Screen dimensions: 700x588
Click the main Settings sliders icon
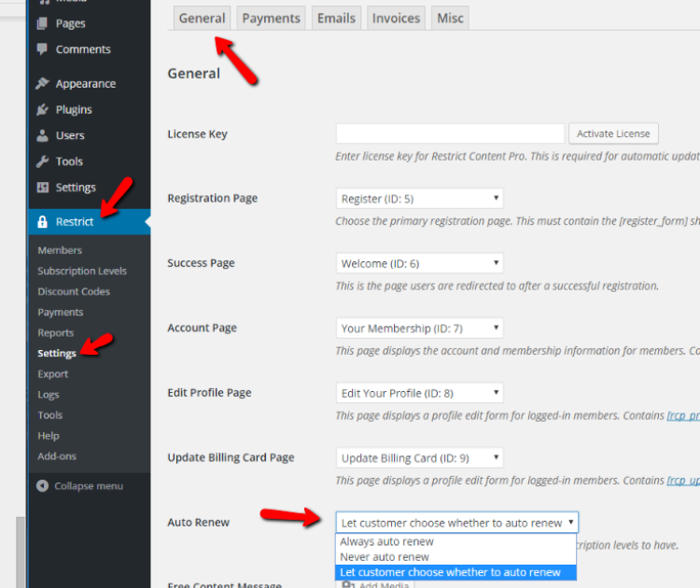(x=42, y=187)
